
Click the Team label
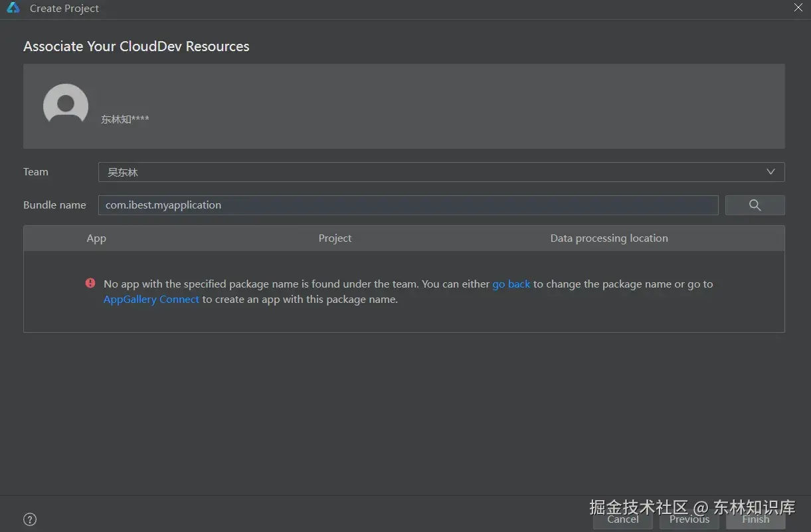[36, 172]
